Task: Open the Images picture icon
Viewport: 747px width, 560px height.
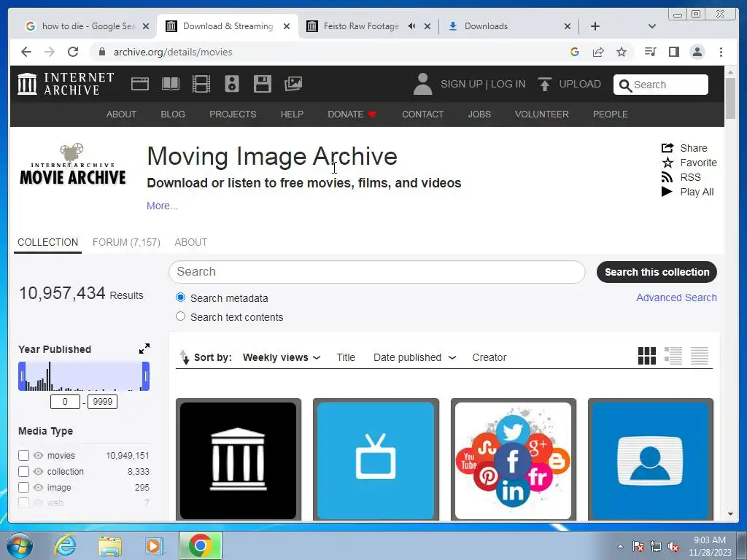Action: [293, 84]
